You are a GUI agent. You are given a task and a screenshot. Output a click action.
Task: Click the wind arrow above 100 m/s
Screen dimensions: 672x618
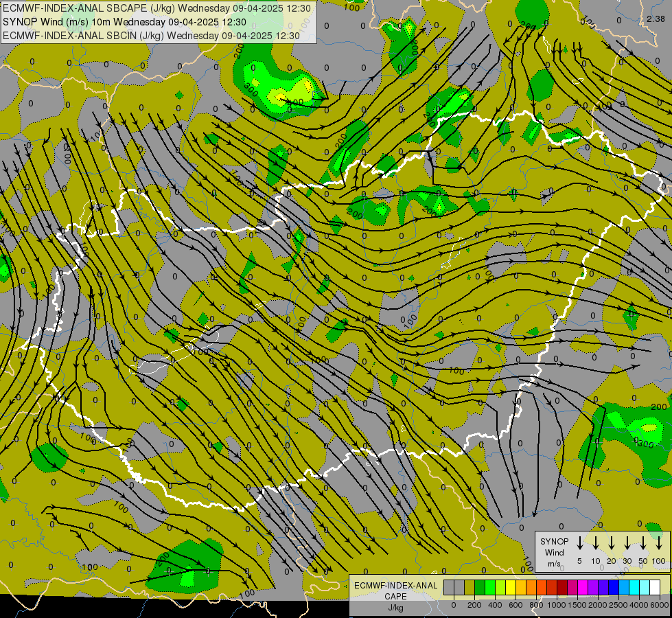(659, 543)
